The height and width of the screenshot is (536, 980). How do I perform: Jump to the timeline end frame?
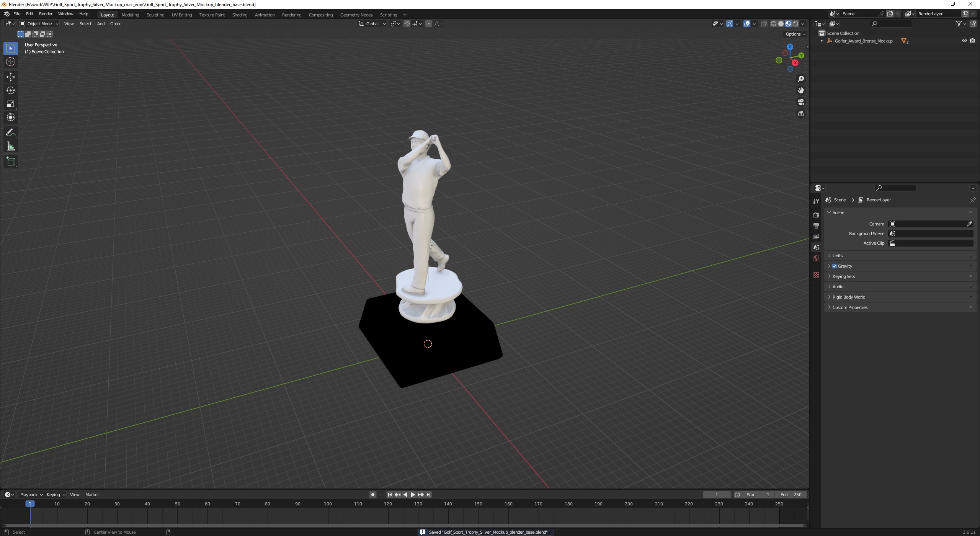point(428,495)
